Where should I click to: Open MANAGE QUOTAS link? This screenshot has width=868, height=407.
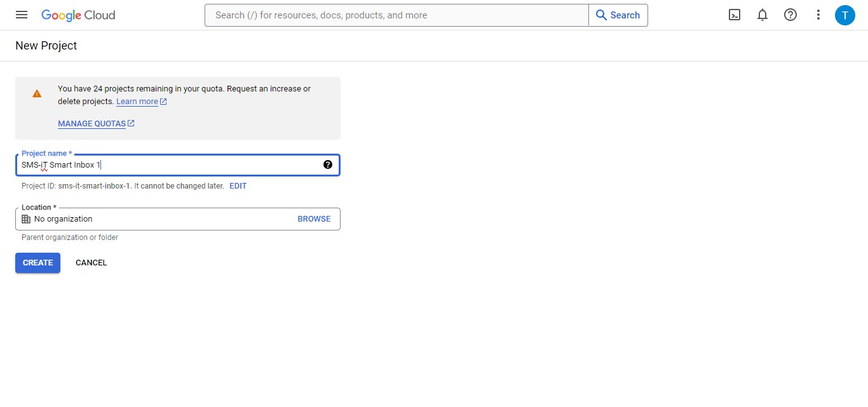pyautogui.click(x=92, y=123)
